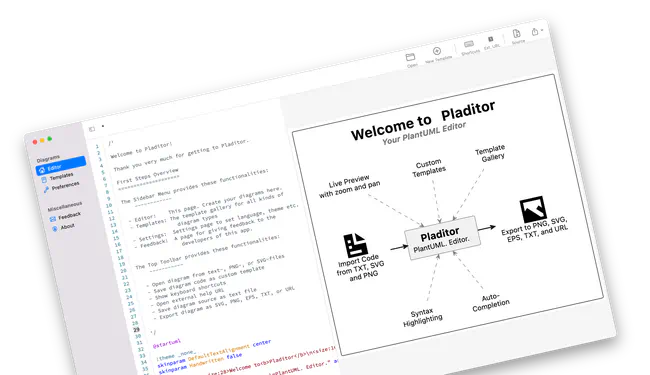
Task: Click the share/export icon in toolbar
Action: pos(535,31)
